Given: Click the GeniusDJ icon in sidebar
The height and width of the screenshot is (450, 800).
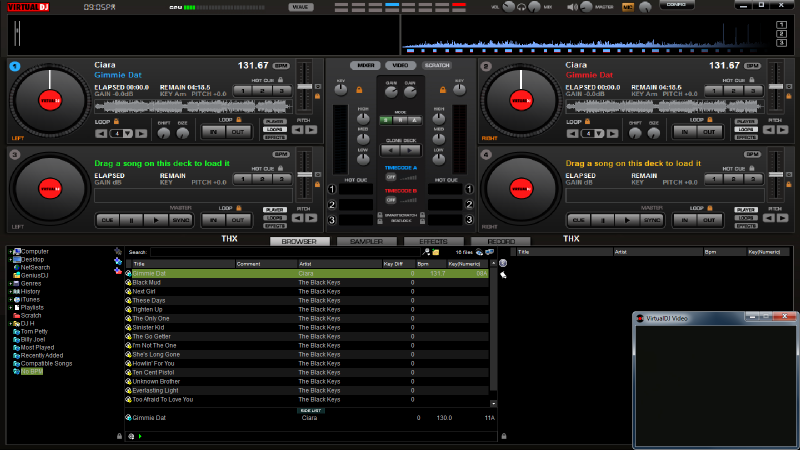Looking at the screenshot, I should pyautogui.click(x=16, y=276).
